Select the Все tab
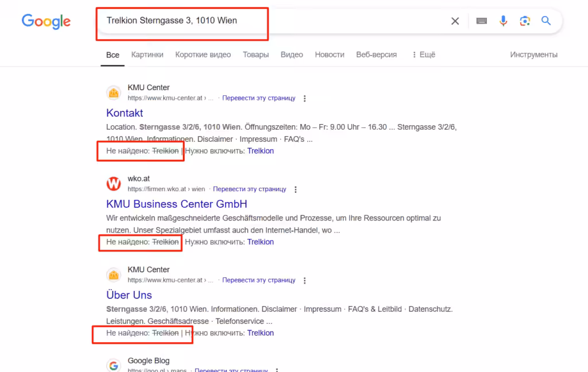The width and height of the screenshot is (588, 372). coord(113,55)
